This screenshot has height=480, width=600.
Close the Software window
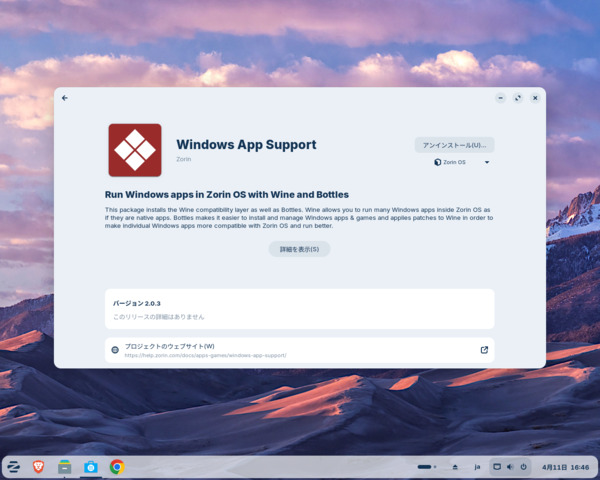coord(535,98)
